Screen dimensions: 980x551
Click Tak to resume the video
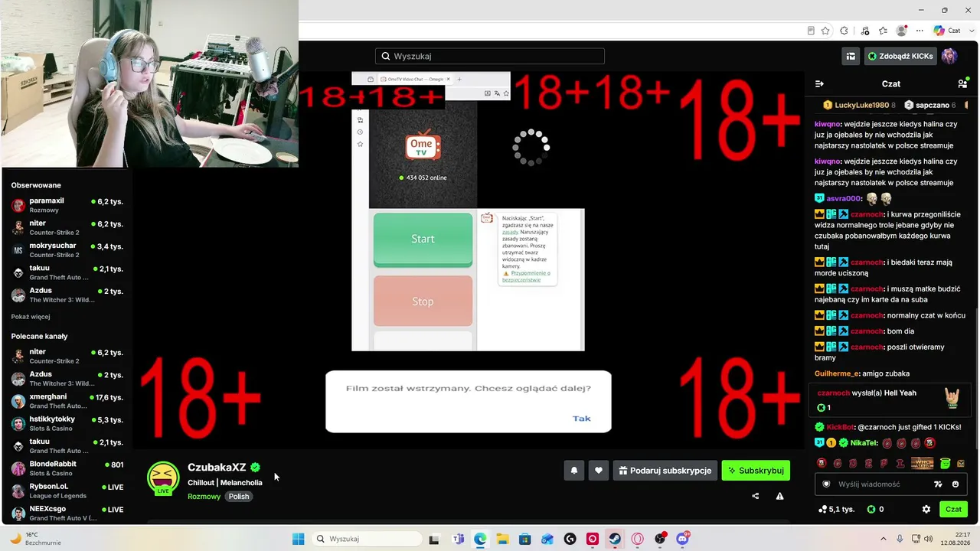(582, 418)
